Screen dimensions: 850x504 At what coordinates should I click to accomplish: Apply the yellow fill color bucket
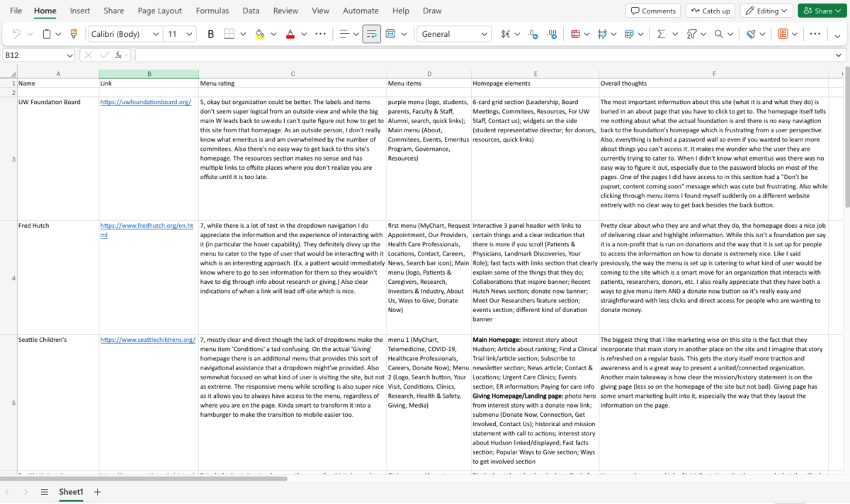(x=259, y=34)
